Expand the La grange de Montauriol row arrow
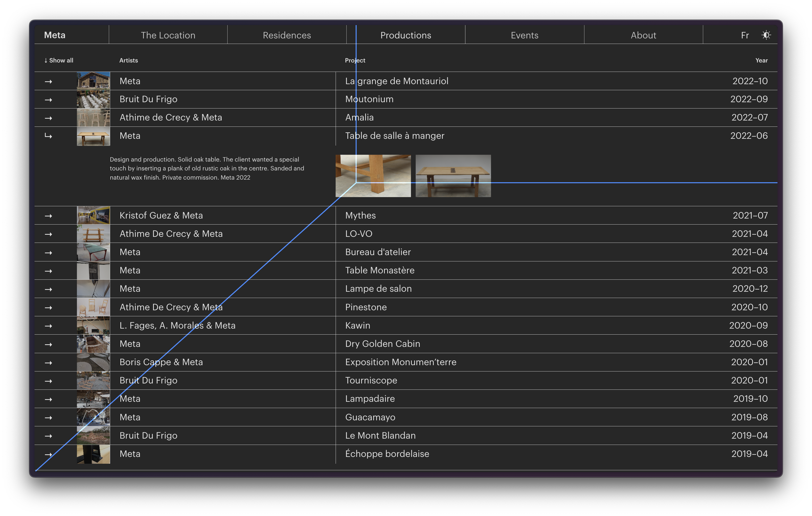 click(48, 82)
